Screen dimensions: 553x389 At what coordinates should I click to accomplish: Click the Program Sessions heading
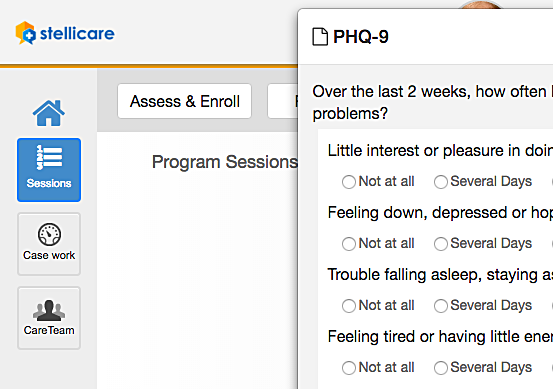(225, 162)
